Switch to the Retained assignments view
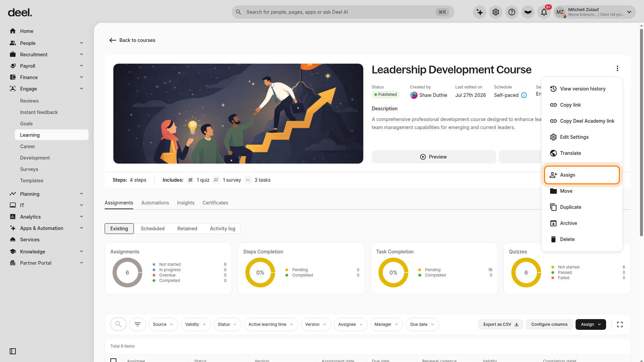 [x=187, y=229]
